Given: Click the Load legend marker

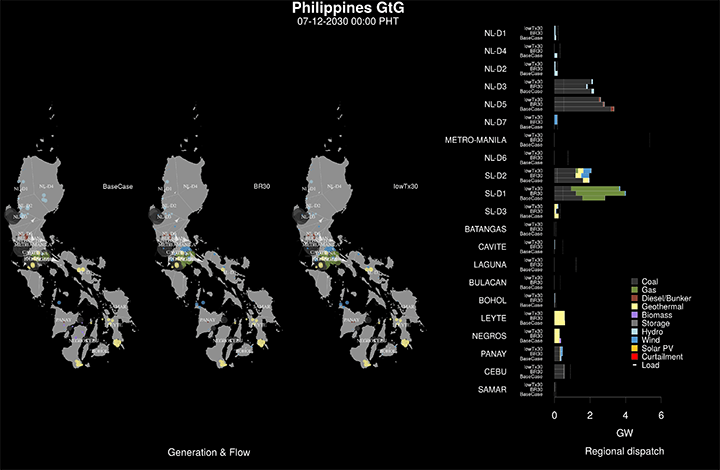Looking at the screenshot, I should coord(634,365).
